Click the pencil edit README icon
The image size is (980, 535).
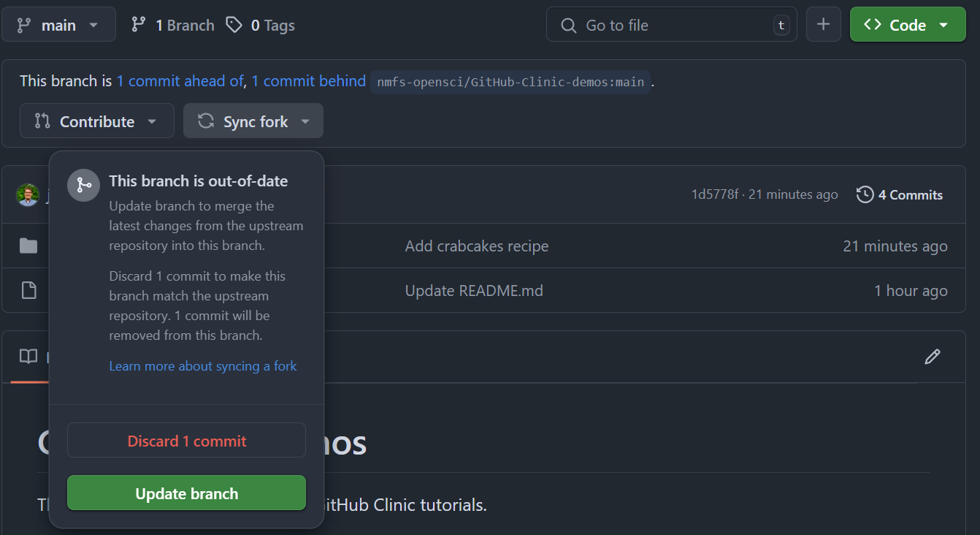pos(932,357)
